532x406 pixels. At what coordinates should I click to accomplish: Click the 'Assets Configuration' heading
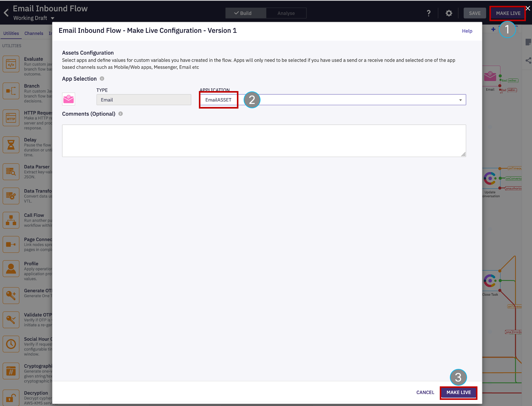coord(88,53)
